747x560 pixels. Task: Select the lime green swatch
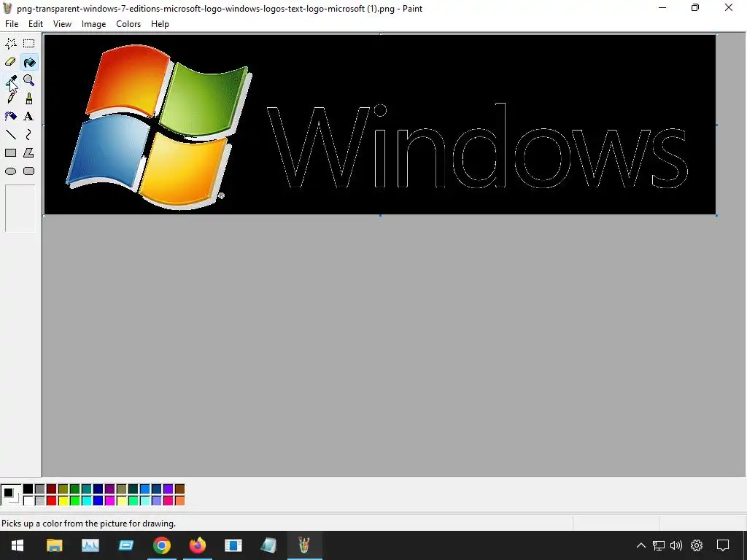tap(75, 500)
